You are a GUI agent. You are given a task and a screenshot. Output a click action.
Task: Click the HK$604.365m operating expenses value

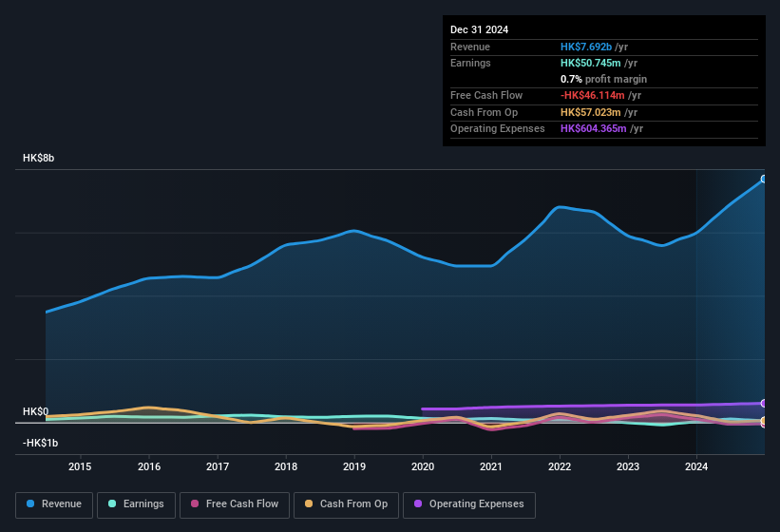tap(594, 128)
